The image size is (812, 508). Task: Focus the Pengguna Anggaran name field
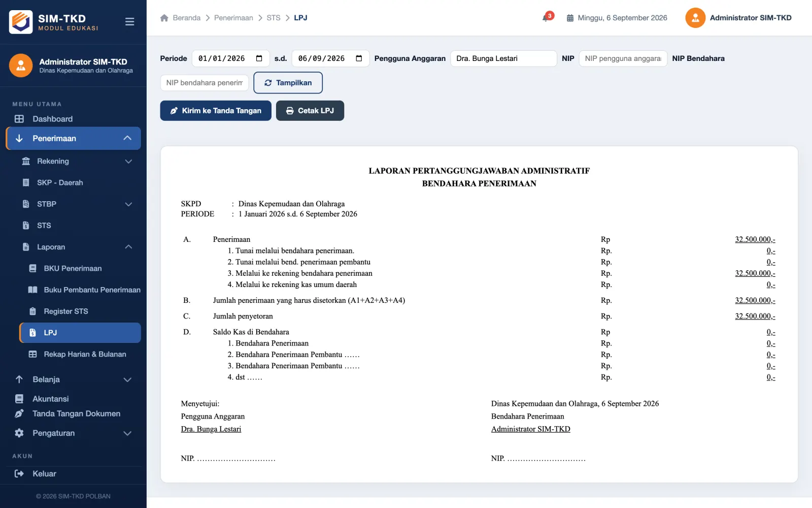[503, 58]
